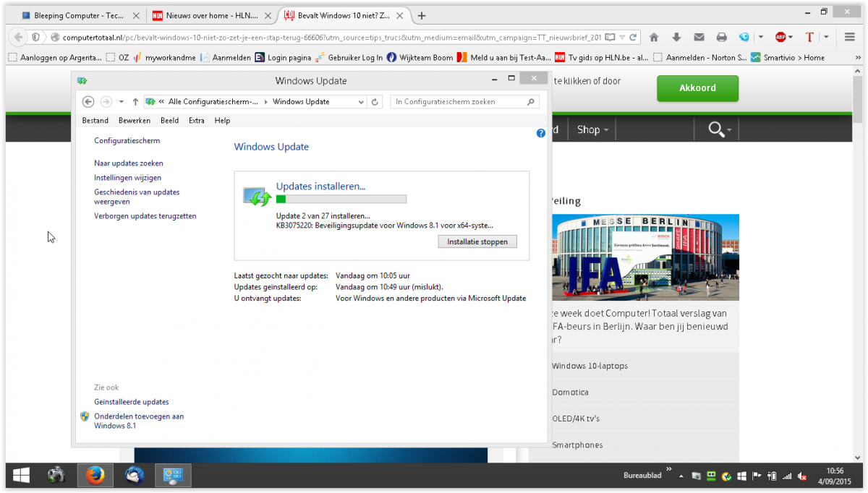Viewport: 868px width, 493px height.
Task: Open dropdown arrow beside the blue toolbar icon
Action: coord(760,37)
